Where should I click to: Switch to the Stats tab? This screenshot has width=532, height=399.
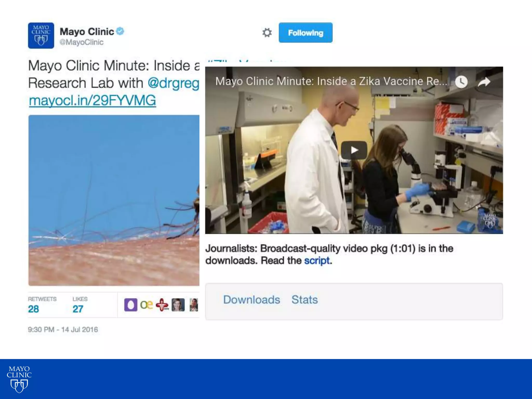pyautogui.click(x=304, y=300)
